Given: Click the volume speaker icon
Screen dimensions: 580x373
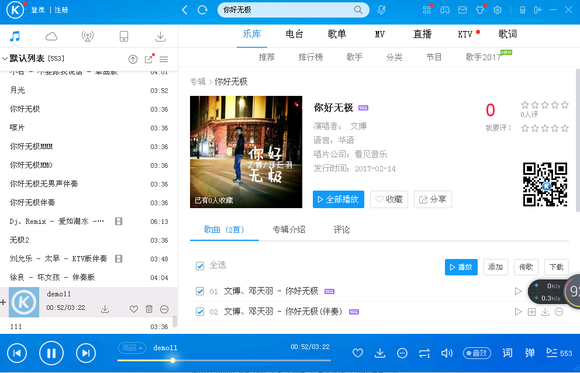Looking at the screenshot, I should (x=447, y=353).
